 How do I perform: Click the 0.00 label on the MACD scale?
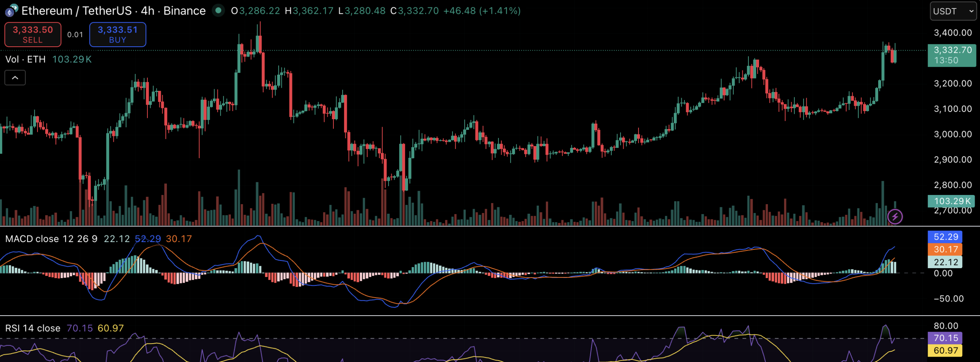coord(942,273)
